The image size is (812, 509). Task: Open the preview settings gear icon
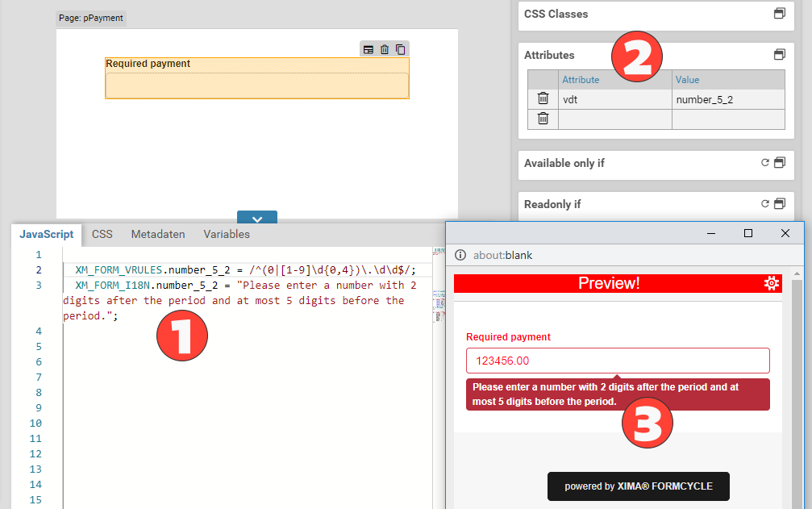click(x=772, y=283)
